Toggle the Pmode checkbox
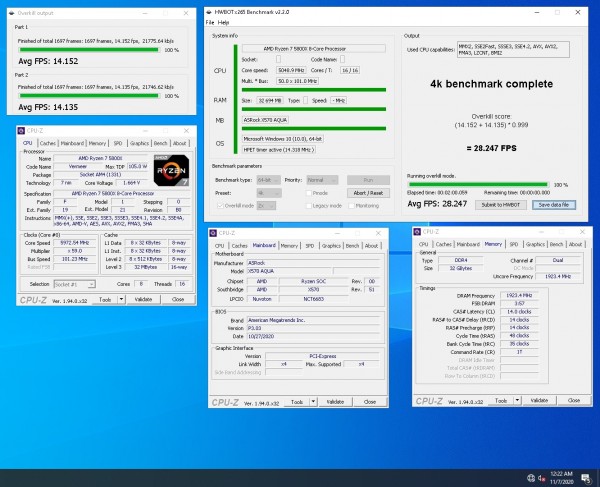Screen dimensions: 600x487 (x=308, y=193)
